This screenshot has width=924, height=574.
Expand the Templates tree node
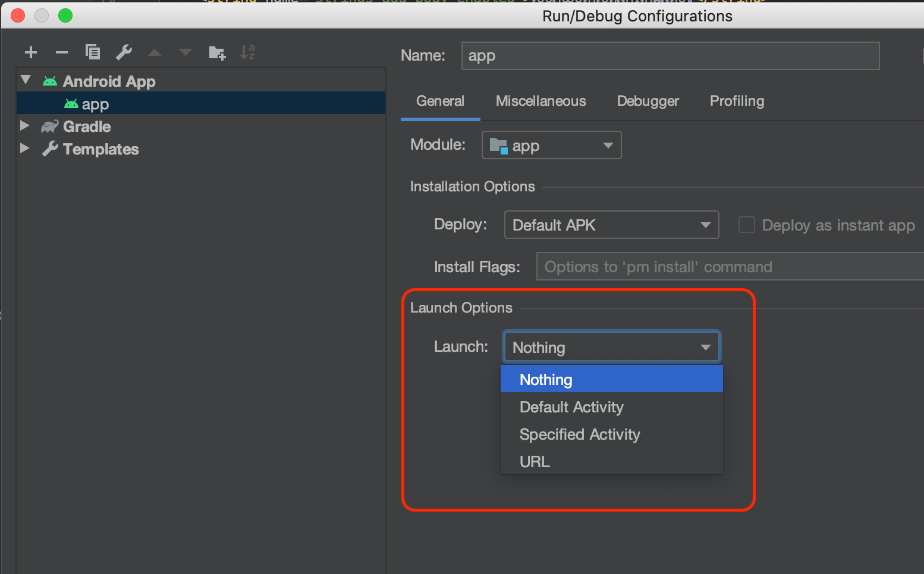click(24, 149)
